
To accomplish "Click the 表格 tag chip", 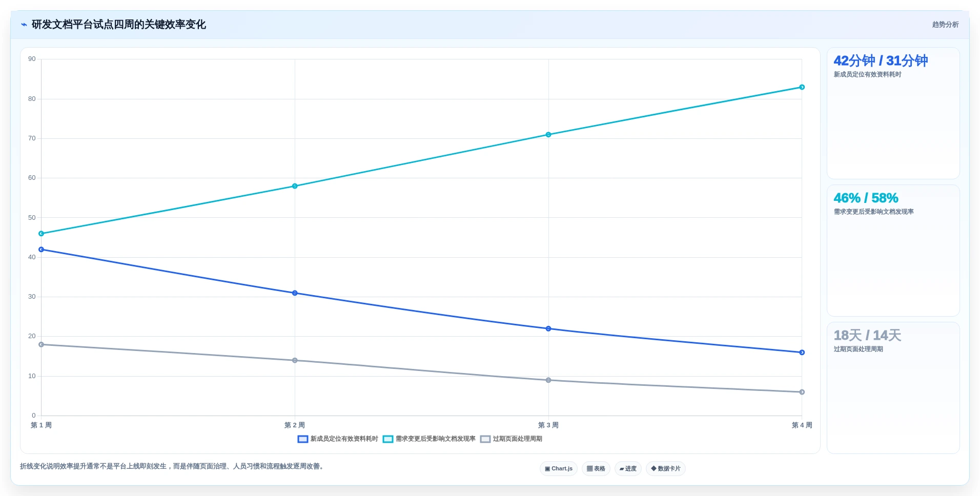I will coord(596,469).
